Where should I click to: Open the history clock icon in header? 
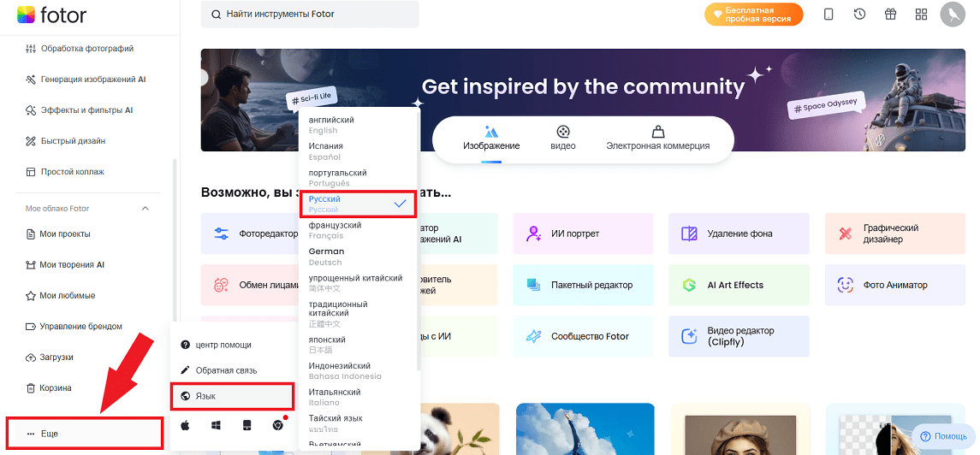point(859,15)
